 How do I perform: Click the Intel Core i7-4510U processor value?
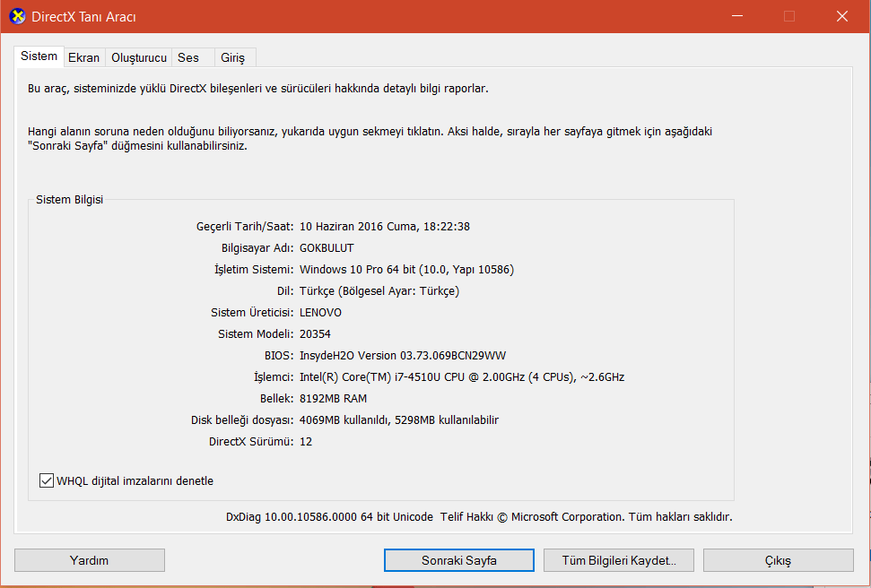click(462, 377)
